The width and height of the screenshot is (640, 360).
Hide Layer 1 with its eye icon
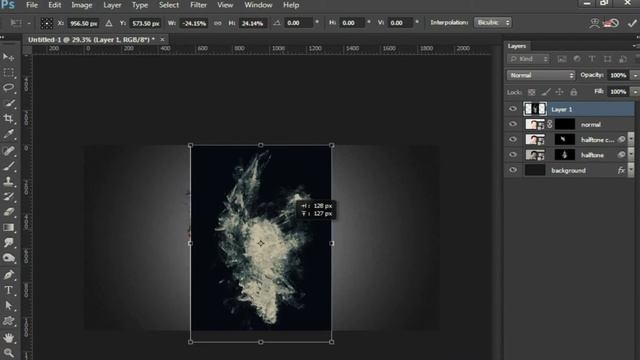(513, 109)
